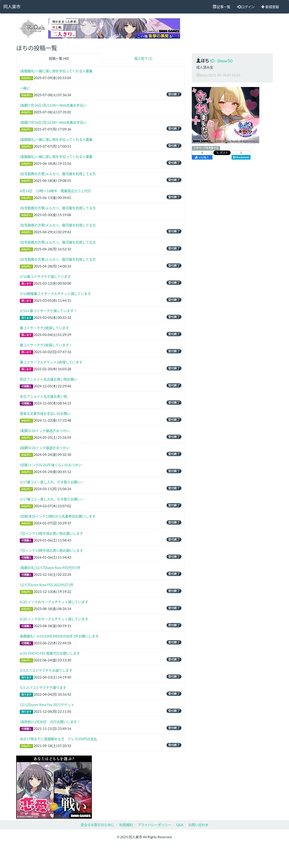The width and height of the screenshot is (289, 868).
Task: Click the Re:Oath logo banner
Action: click(32, 28)
